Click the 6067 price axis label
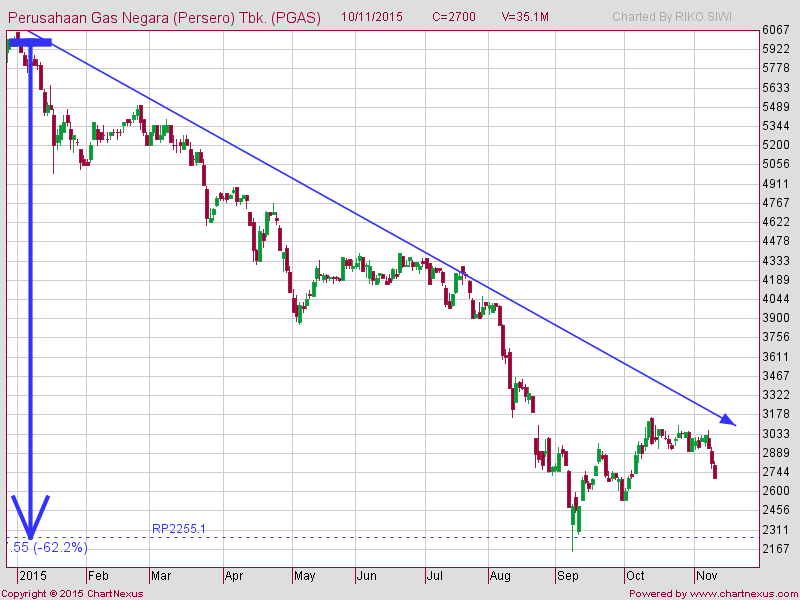The height and width of the screenshot is (600, 800). coord(776,30)
